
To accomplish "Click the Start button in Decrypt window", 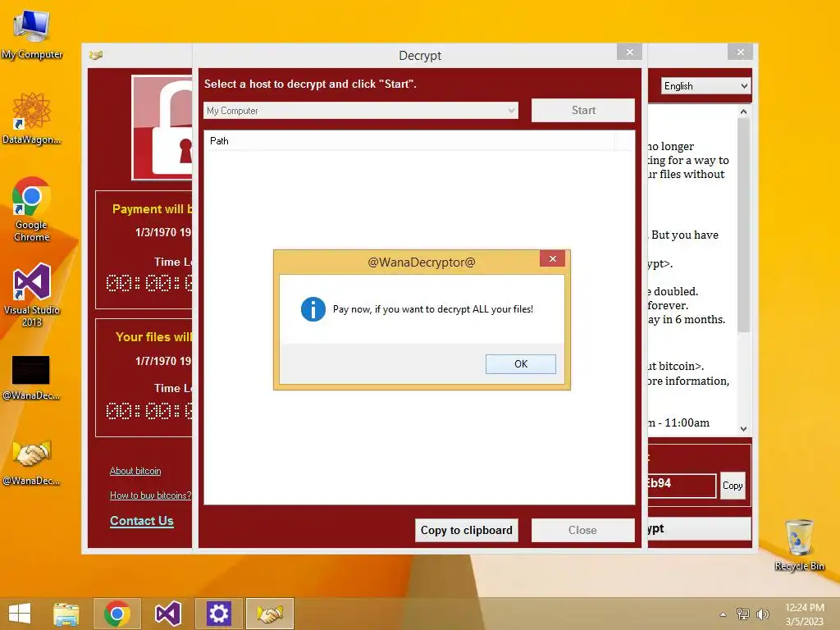I will (583, 111).
